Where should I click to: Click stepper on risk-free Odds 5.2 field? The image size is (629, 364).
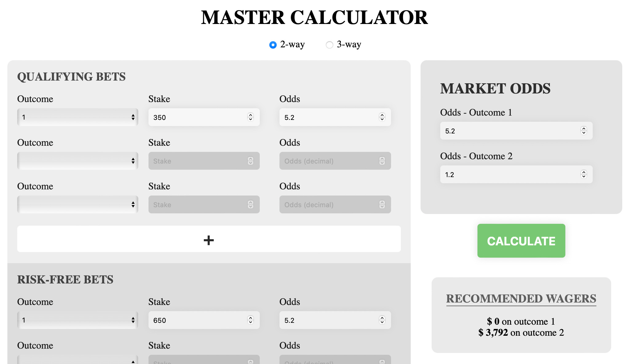click(382, 320)
